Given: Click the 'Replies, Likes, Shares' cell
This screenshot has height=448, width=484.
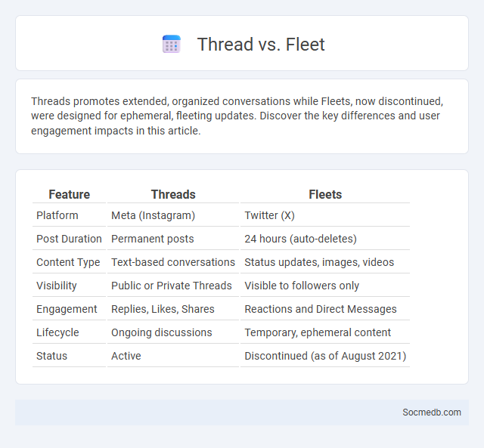Looking at the screenshot, I should pyautogui.click(x=173, y=309).
